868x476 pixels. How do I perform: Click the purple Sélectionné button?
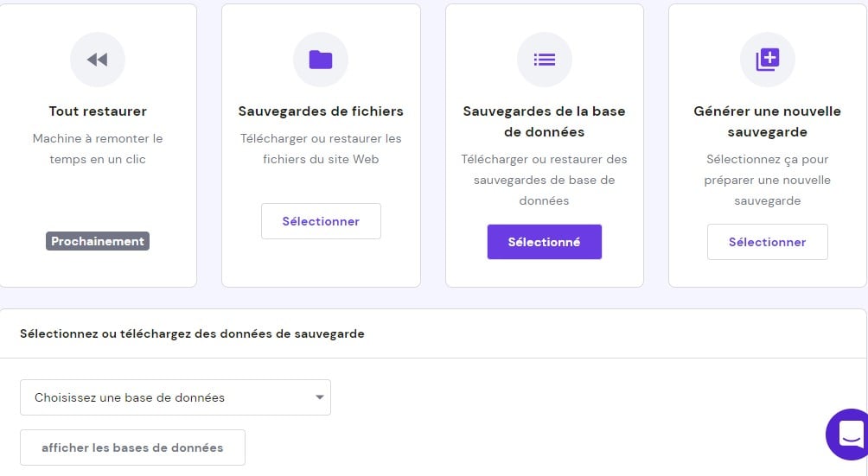544,242
